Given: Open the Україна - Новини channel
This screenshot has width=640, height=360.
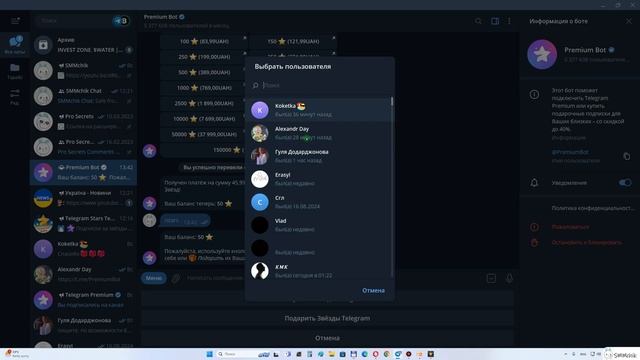Looking at the screenshot, I should click(83, 198).
